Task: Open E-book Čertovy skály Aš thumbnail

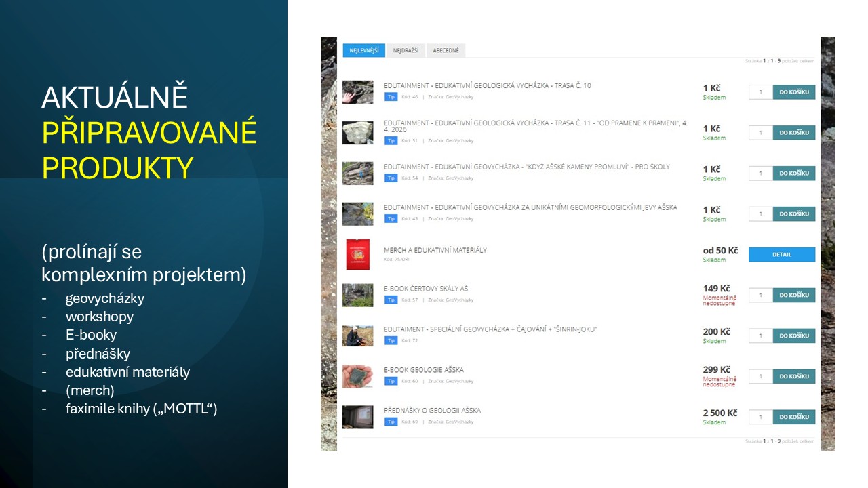Action: 357,295
